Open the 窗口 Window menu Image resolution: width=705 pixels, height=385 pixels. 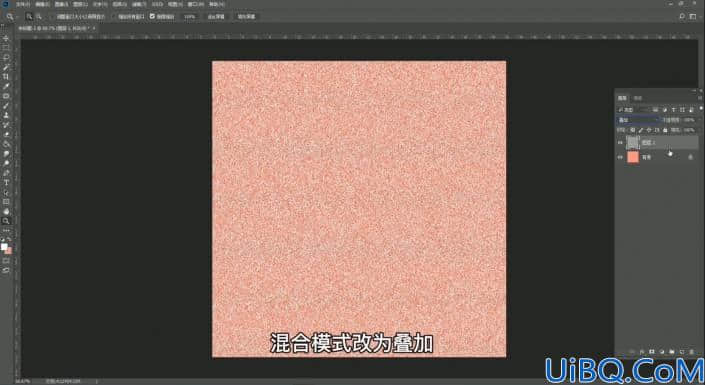pos(195,4)
